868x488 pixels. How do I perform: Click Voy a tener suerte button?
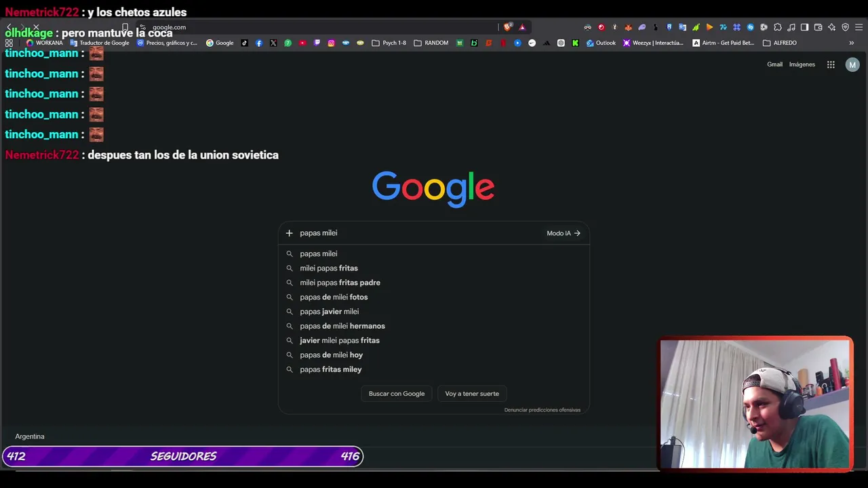[472, 394]
